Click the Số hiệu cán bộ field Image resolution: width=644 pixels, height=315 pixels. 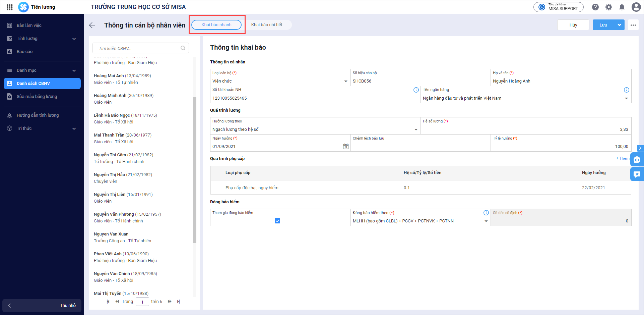421,77
